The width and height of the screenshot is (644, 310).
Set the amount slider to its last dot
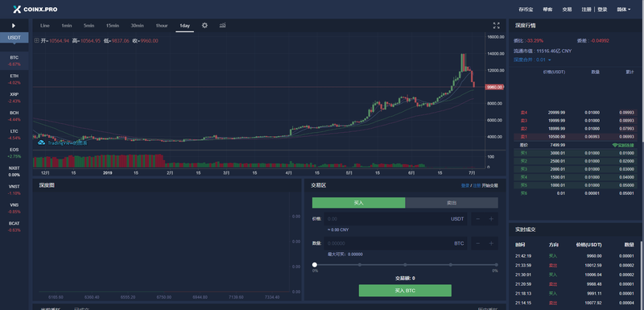point(496,265)
